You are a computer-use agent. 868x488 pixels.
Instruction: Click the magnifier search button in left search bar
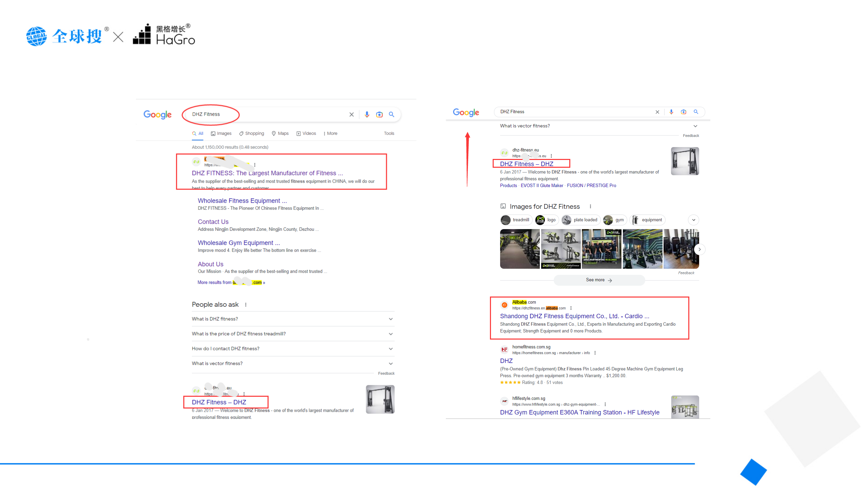tap(392, 115)
